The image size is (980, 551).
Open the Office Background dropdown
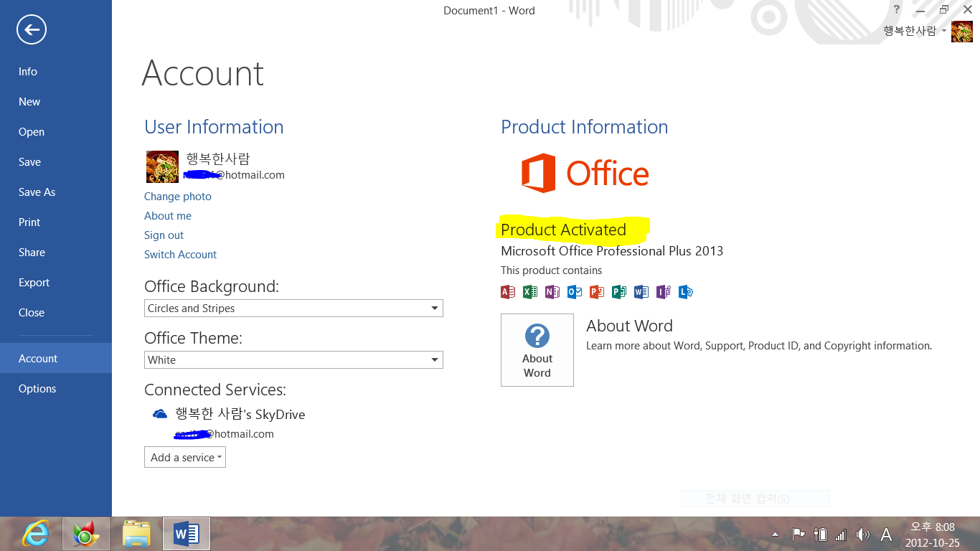click(x=293, y=309)
